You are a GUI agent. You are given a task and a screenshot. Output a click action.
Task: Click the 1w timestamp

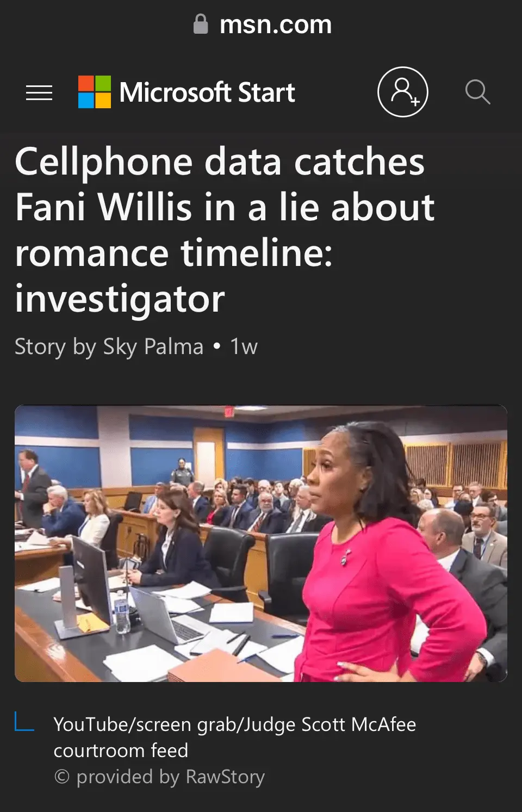(244, 346)
